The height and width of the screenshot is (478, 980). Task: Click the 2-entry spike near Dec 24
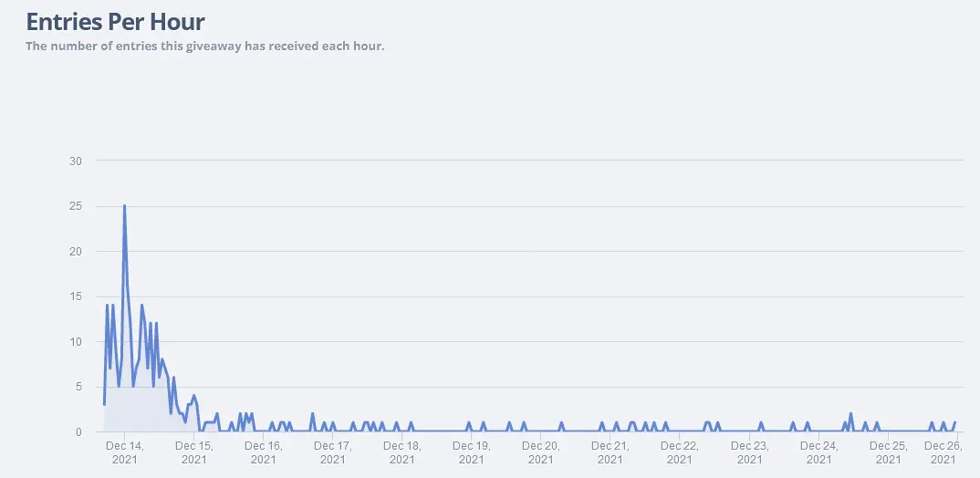click(850, 413)
